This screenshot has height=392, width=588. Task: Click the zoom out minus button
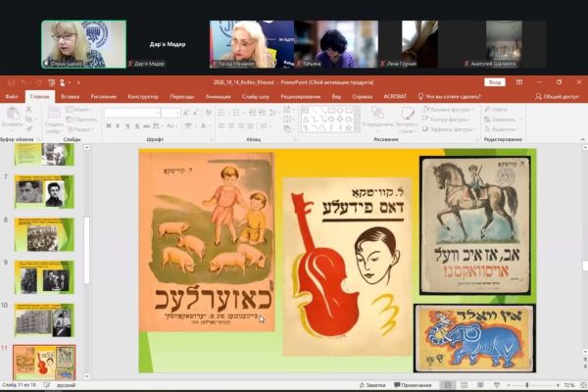click(509, 385)
